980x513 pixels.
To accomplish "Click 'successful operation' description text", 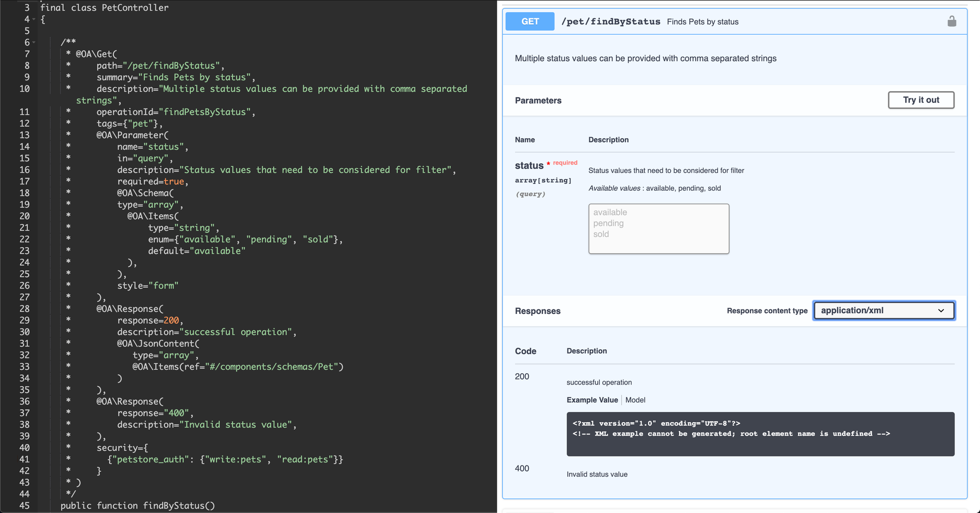I will (599, 383).
